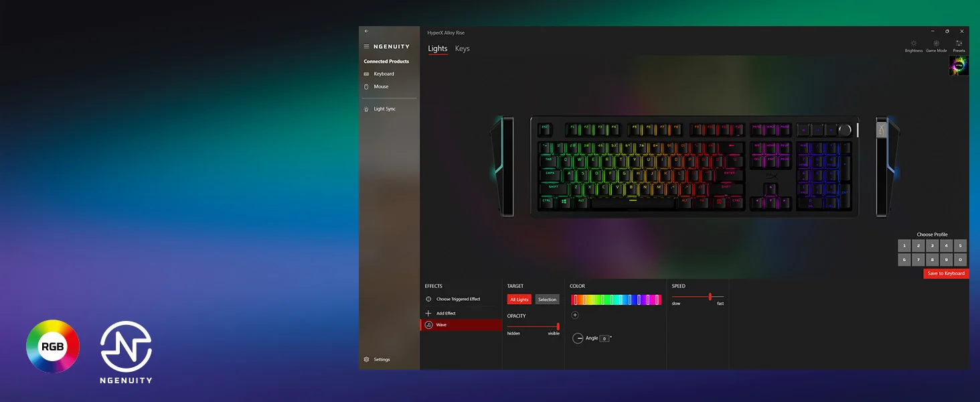Set target to All Lights
This screenshot has width=980, height=402.
[519, 299]
